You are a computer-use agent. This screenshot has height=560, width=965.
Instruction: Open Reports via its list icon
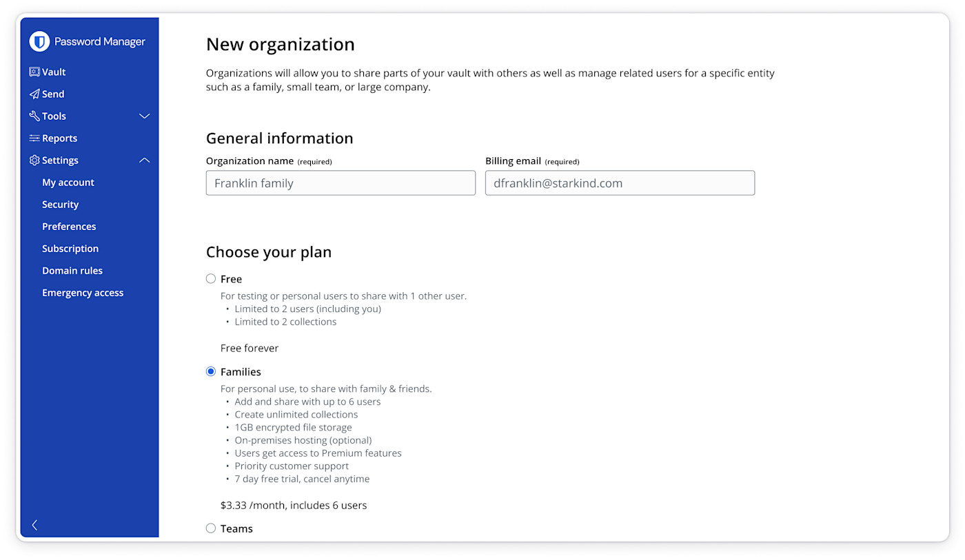(x=34, y=138)
